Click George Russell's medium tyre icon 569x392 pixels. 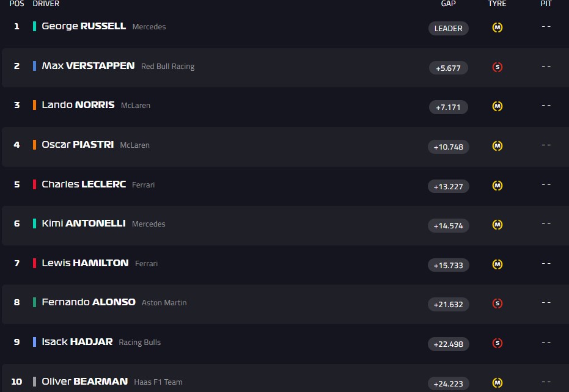point(497,27)
